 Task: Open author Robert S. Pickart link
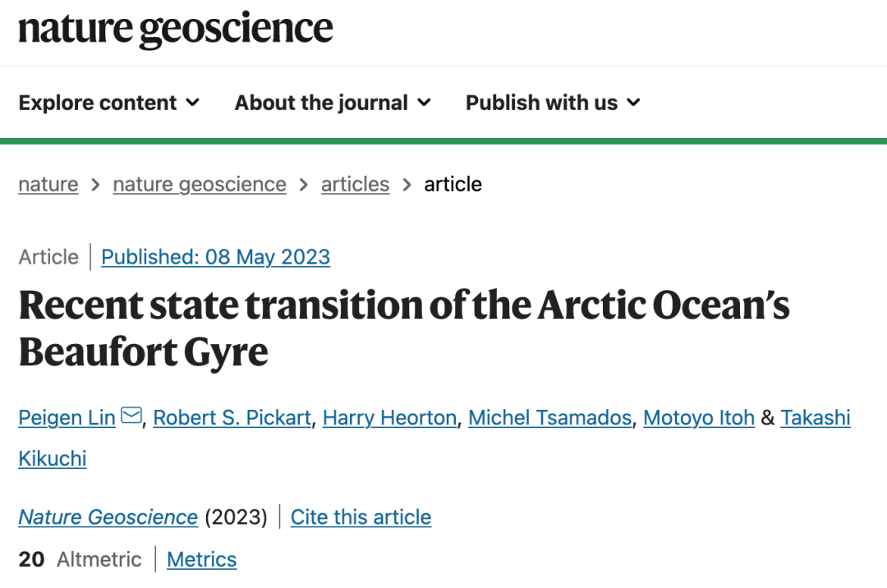(232, 418)
